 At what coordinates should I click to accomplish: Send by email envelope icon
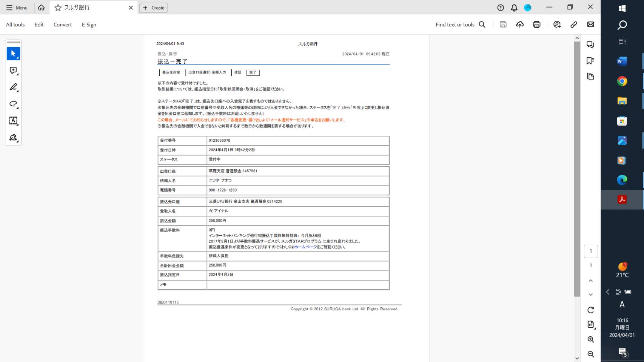point(591,25)
